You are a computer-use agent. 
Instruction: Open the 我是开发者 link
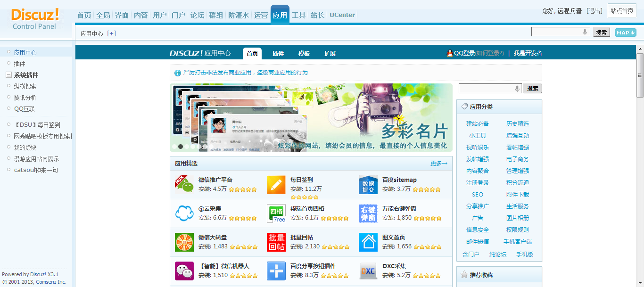coord(528,53)
